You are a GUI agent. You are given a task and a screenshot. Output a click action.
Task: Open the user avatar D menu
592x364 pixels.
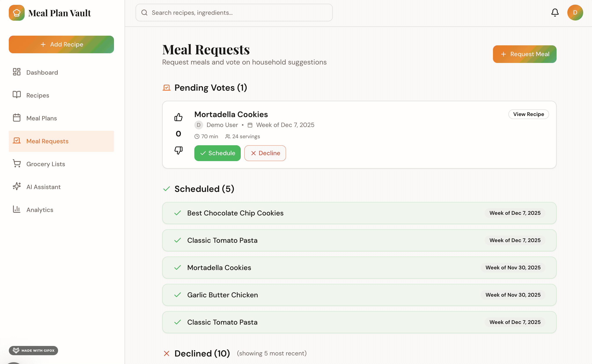coord(575,13)
